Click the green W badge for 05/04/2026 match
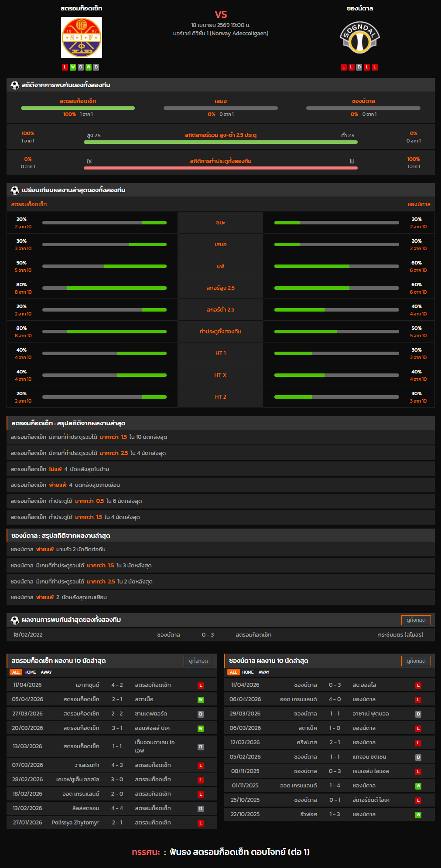The width and height of the screenshot is (441, 868). tap(201, 699)
